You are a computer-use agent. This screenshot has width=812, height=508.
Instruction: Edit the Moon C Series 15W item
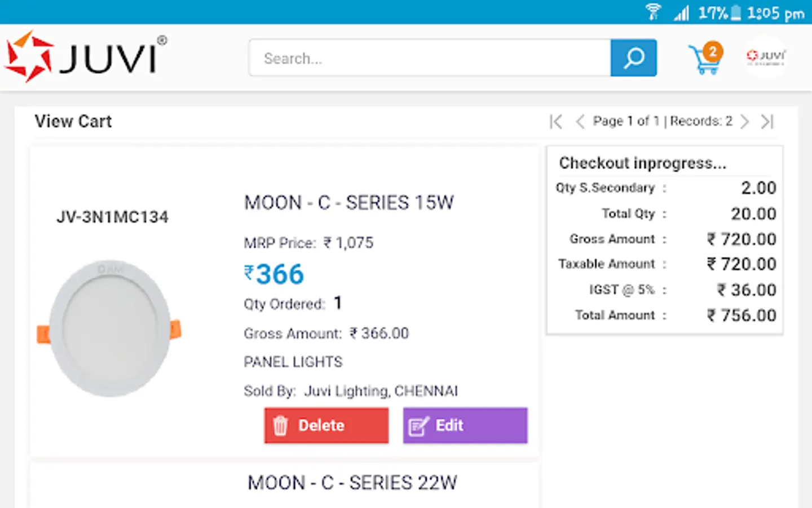point(465,425)
